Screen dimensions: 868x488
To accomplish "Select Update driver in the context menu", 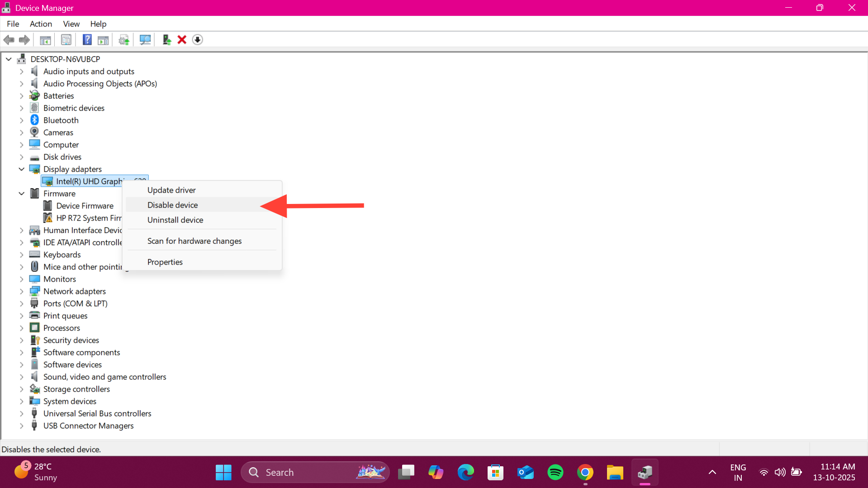I will click(171, 190).
